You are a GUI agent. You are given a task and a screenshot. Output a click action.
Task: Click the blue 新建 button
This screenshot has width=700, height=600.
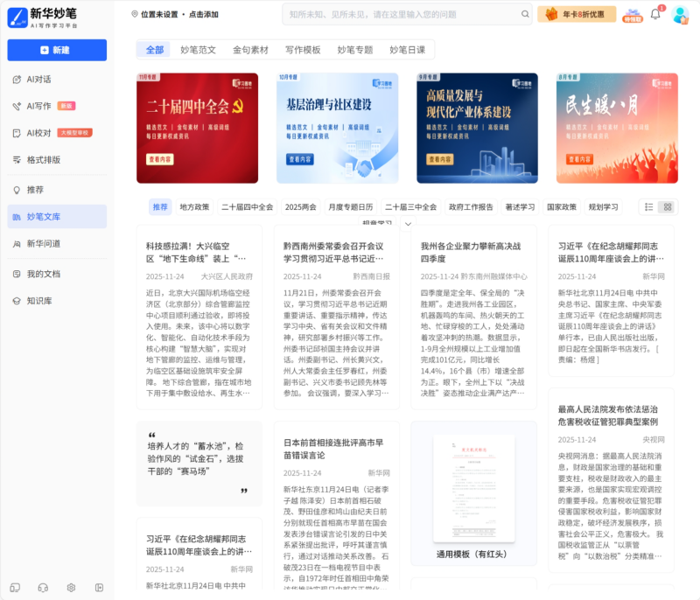click(57, 50)
